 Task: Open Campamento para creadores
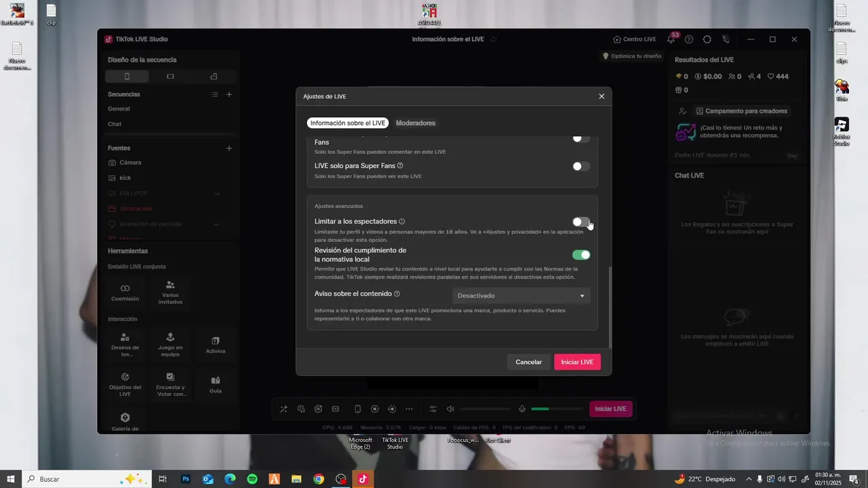coord(741,111)
